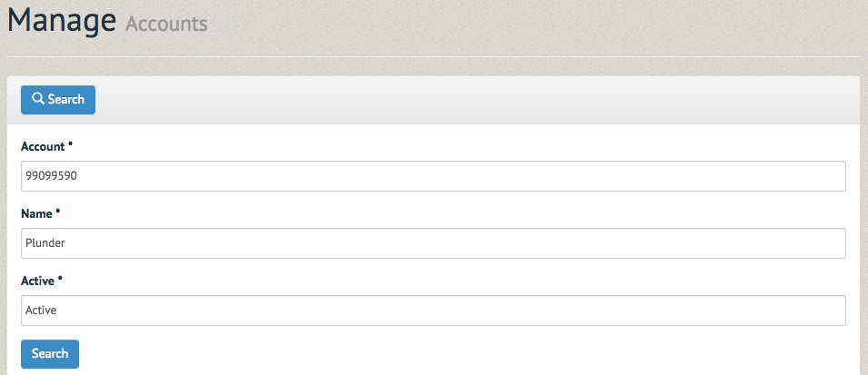Click the magnifying glass icon in header
This screenshot has height=375, width=868.
pyautogui.click(x=37, y=99)
